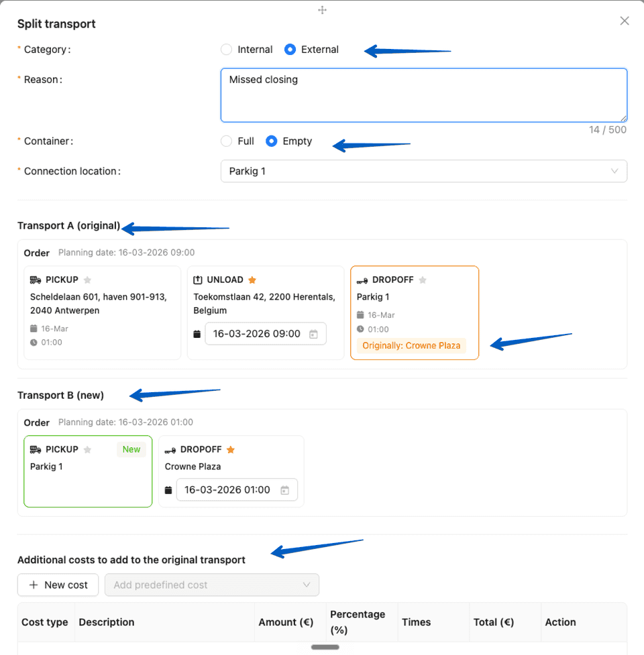Viewport: 644px width, 655px height.
Task: Click the Transport B planning date text
Action: (x=125, y=422)
